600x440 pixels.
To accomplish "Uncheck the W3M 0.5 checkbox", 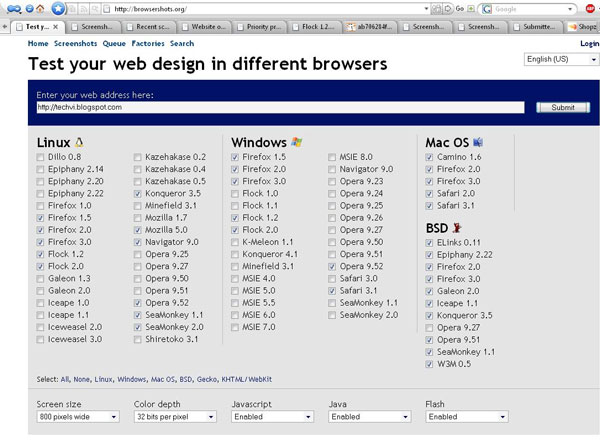I will click(429, 364).
